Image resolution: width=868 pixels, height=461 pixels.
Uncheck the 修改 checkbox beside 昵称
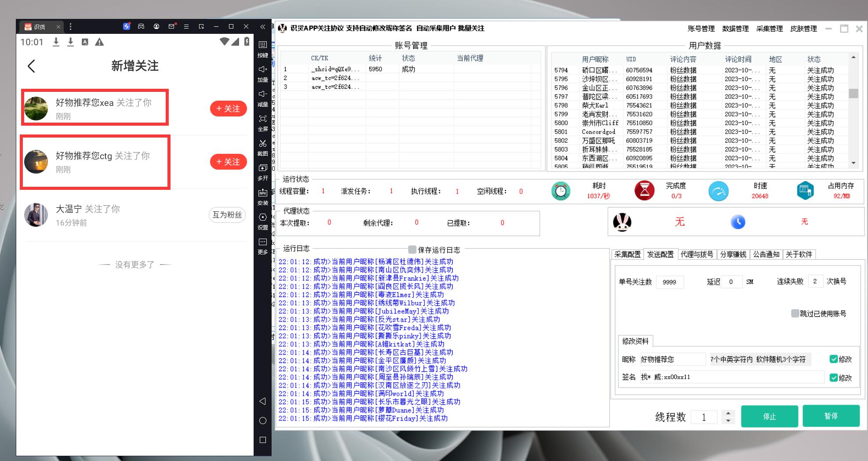[833, 359]
